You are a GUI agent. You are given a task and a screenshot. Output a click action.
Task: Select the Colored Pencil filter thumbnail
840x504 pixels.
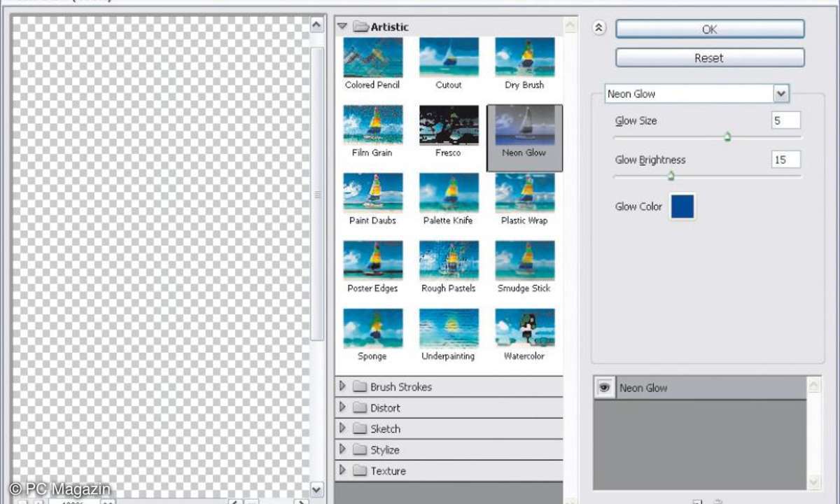373,57
